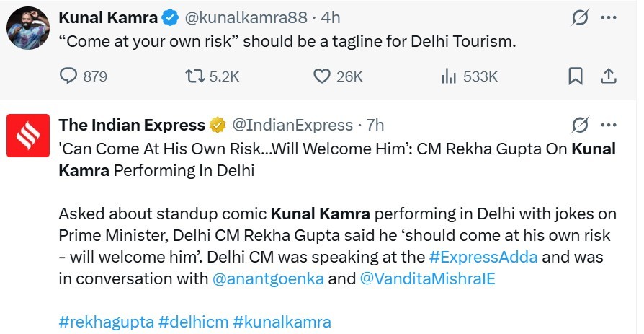
Task: Bookmark Kunal Kamra's tweet
Action: click(576, 76)
